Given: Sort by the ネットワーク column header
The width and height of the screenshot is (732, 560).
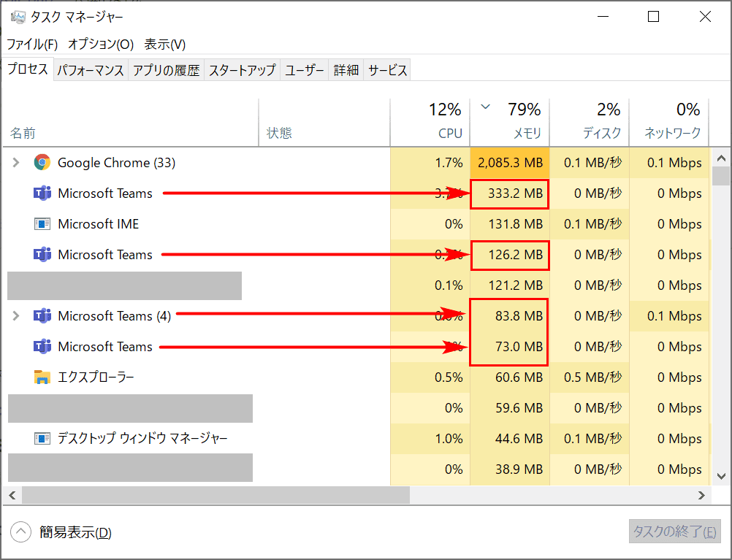Looking at the screenshot, I should click(669, 123).
